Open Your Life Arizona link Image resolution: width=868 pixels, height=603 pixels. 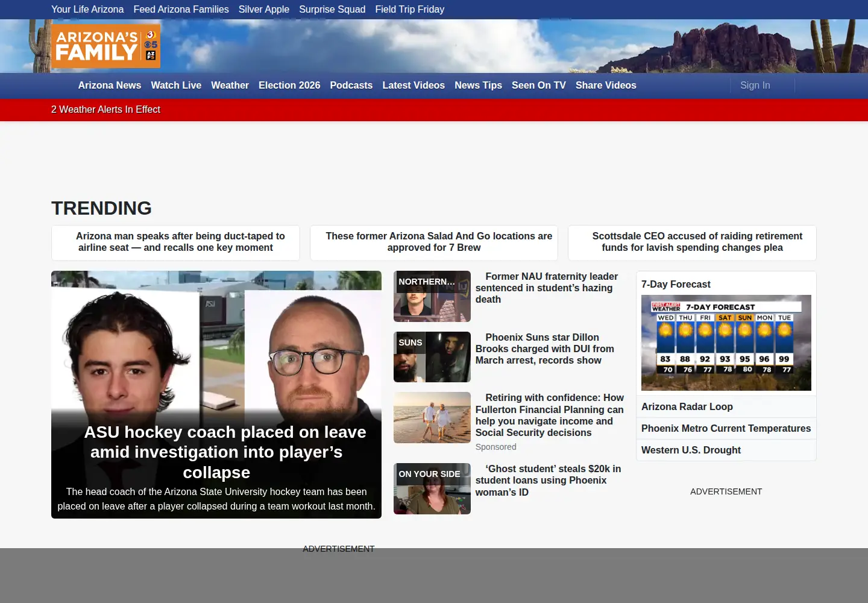(x=87, y=10)
